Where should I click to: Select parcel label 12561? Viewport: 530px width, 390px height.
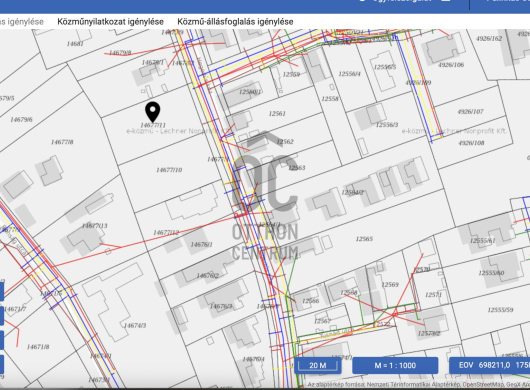click(277, 114)
